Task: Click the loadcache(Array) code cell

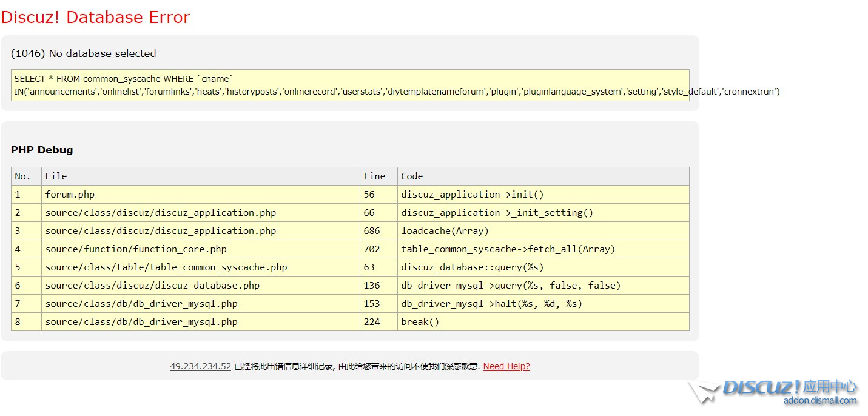Action: (445, 231)
